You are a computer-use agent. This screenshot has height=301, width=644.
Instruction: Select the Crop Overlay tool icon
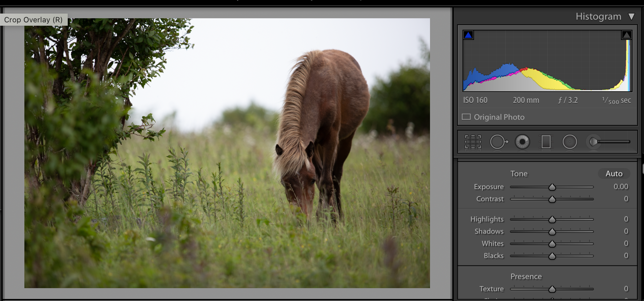(x=473, y=142)
